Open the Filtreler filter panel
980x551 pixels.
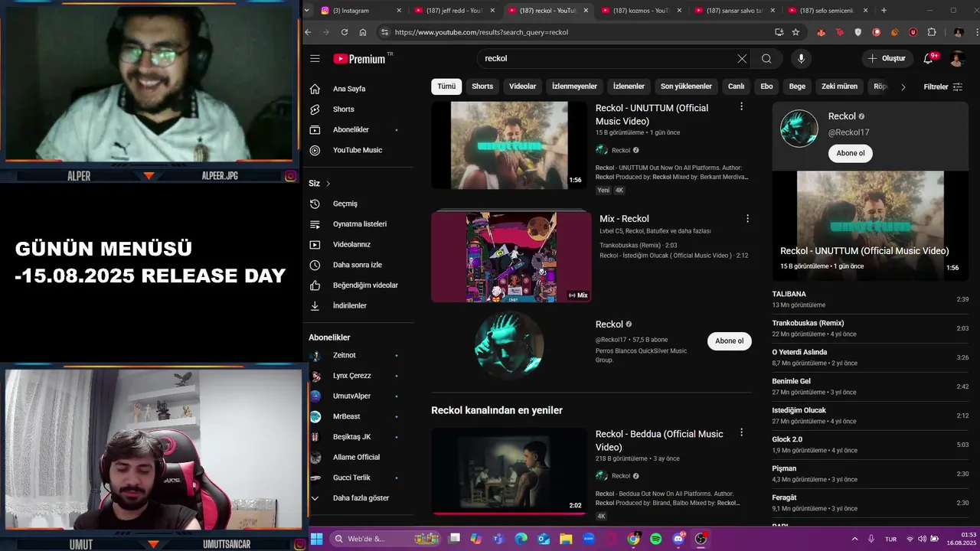pos(943,87)
